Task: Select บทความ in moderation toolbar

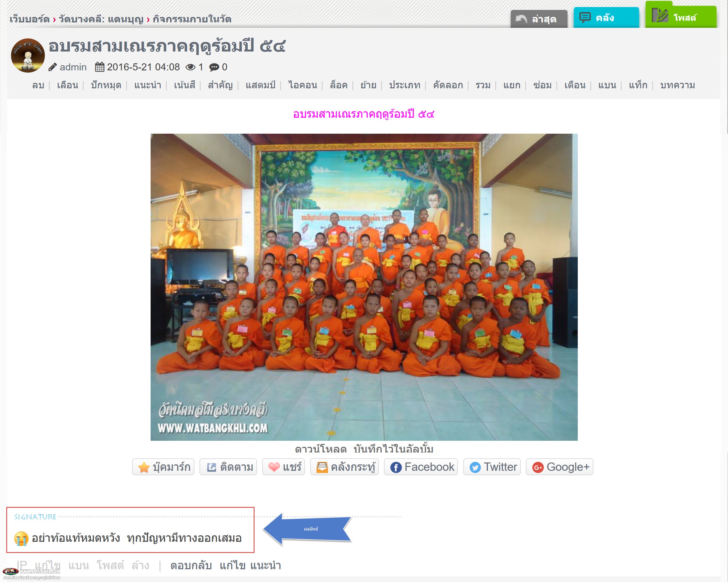Action: point(677,85)
